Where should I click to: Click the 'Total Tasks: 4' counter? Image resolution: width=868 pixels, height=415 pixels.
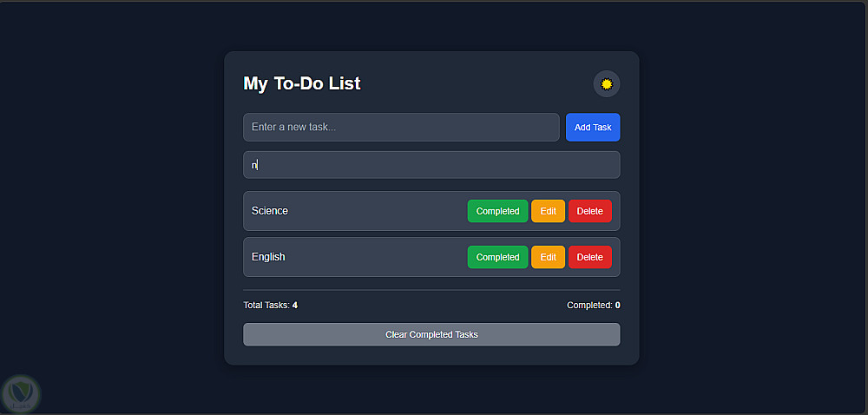tap(271, 305)
